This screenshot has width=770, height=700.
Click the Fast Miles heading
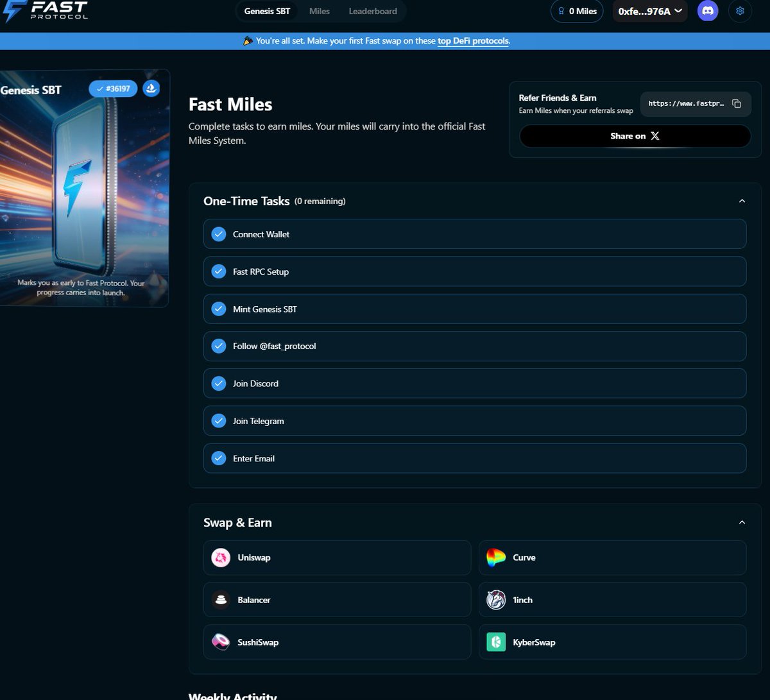coord(230,105)
